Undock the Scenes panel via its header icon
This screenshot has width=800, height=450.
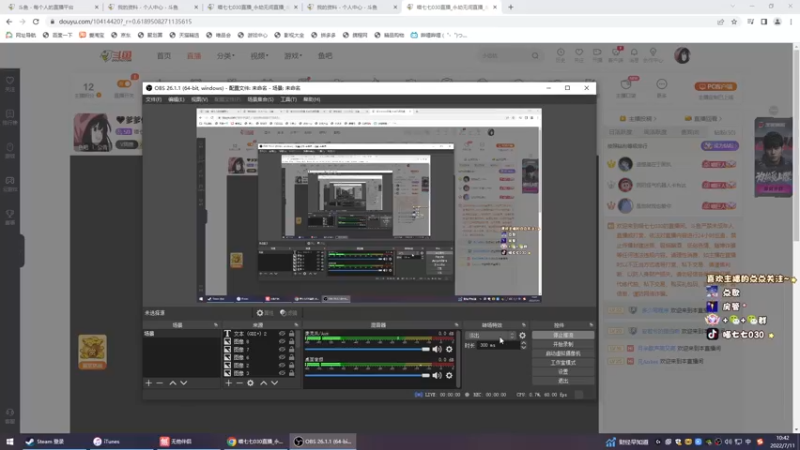pos(216,325)
